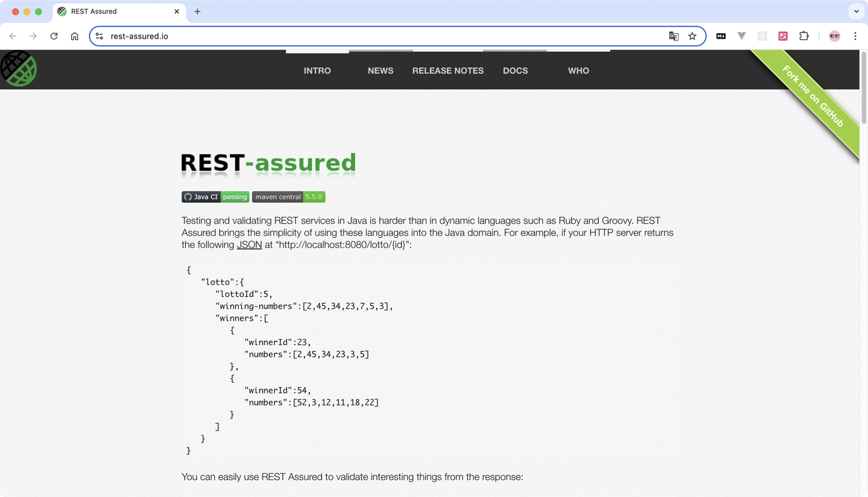868x497 pixels.
Task: Select the DOCS navigation item
Action: pos(515,71)
